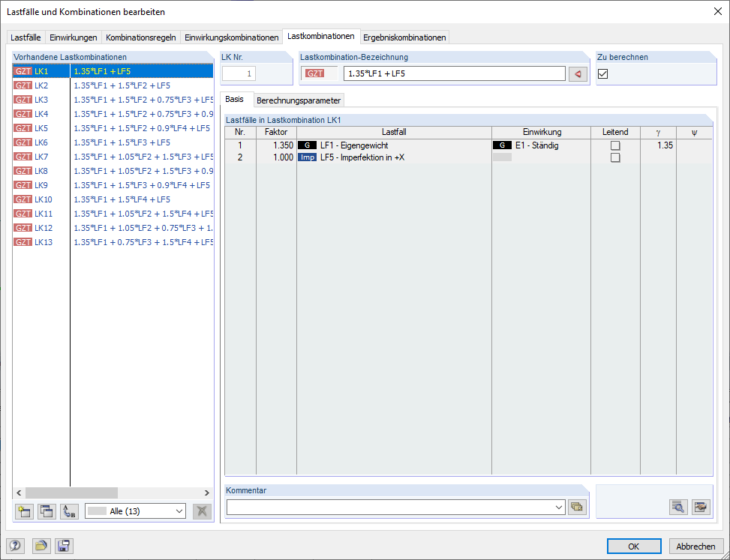730x560 pixels.
Task: Switch to the Ergebniskombinationen tab
Action: 404,36
